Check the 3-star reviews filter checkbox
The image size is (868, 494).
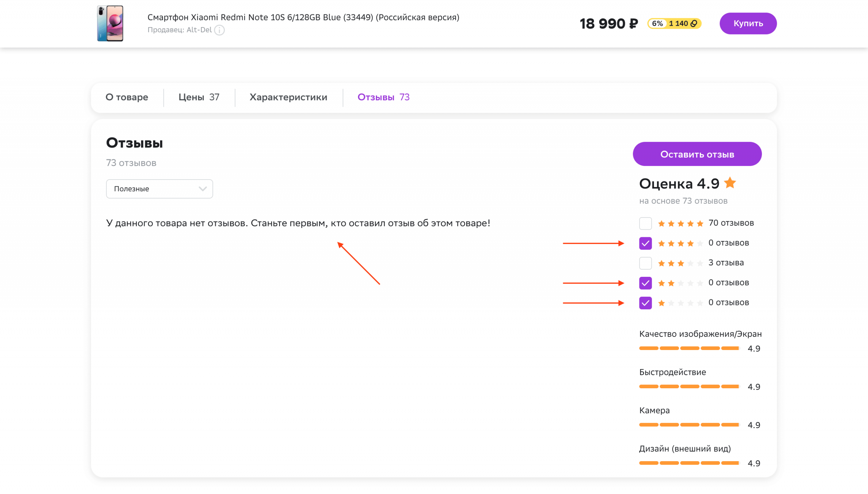[x=645, y=263]
